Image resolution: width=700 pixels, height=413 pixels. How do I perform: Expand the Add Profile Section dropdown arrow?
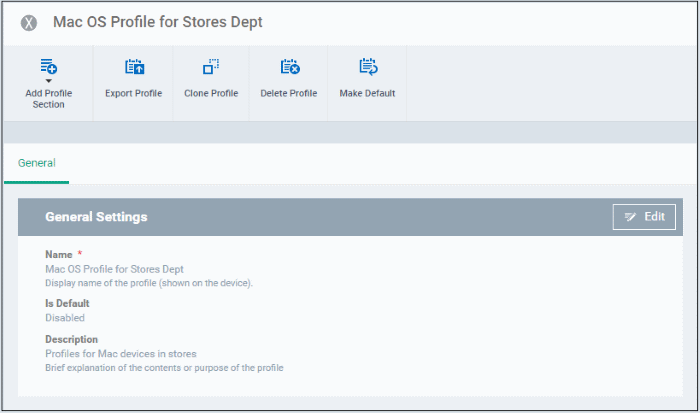[49, 81]
